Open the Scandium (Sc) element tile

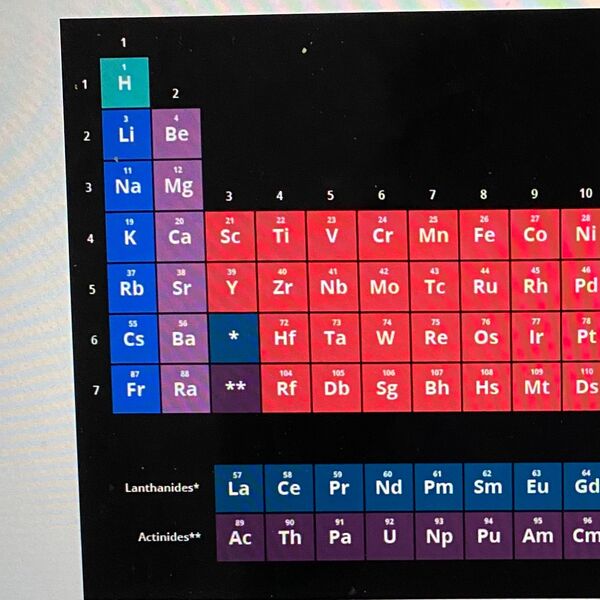230,236
